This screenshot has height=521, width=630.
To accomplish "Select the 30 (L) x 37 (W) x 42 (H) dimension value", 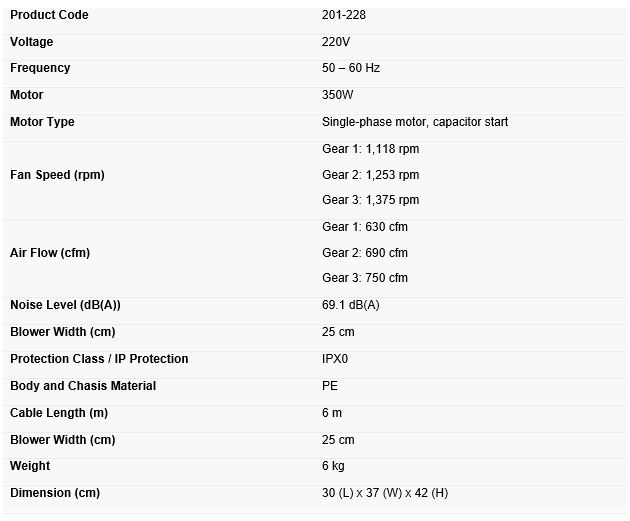I will [385, 493].
